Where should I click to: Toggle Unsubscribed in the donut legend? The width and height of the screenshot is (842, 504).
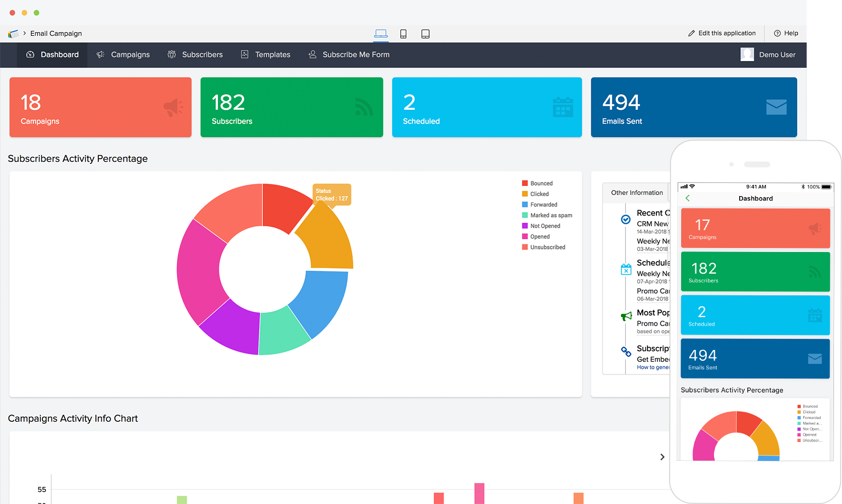547,247
